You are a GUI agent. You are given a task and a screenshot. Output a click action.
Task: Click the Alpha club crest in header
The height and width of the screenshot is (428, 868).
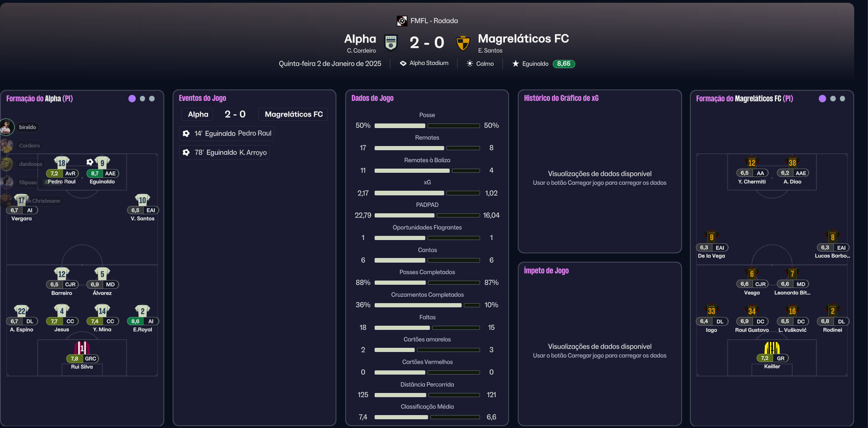pyautogui.click(x=391, y=43)
